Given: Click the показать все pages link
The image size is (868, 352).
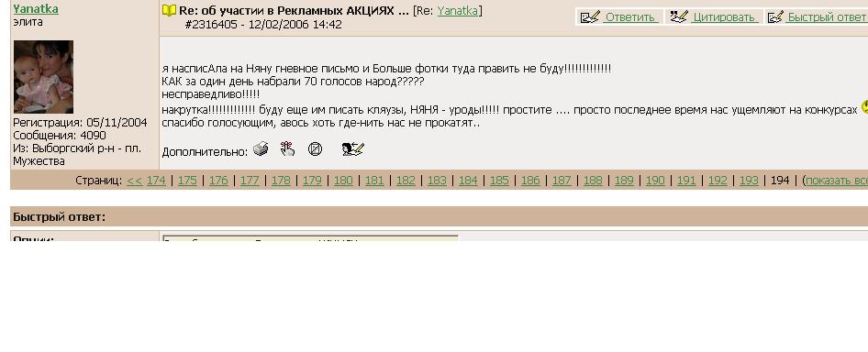Looking at the screenshot, I should point(837,181).
